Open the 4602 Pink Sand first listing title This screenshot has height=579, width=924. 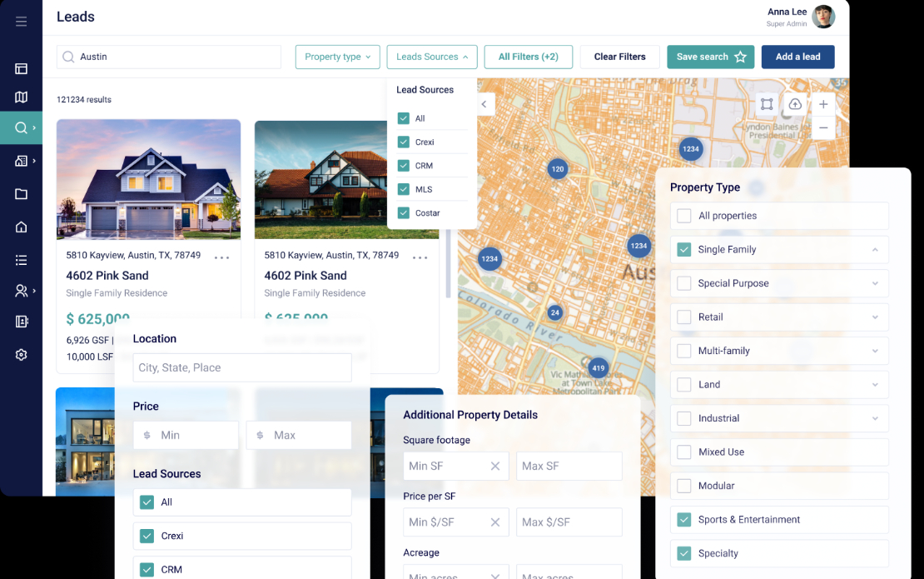tap(107, 276)
